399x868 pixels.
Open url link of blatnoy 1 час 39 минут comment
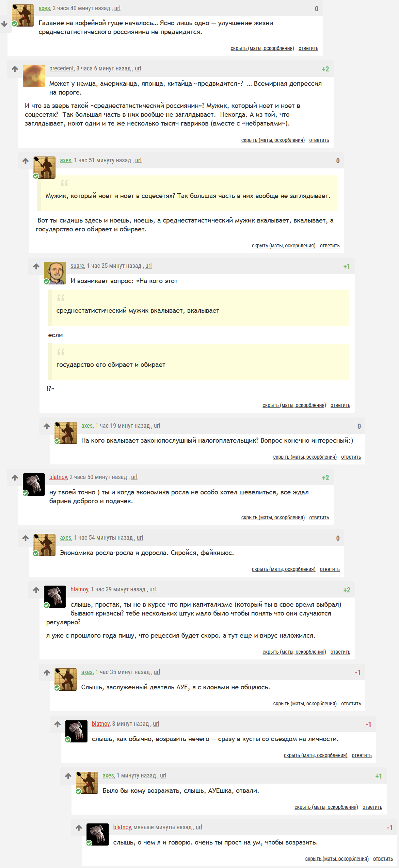(x=153, y=589)
